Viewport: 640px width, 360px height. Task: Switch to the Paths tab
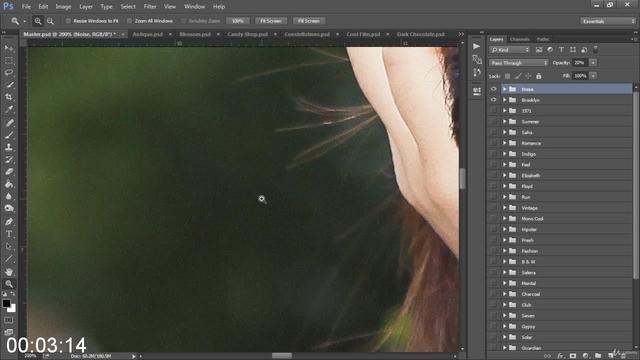pos(543,39)
